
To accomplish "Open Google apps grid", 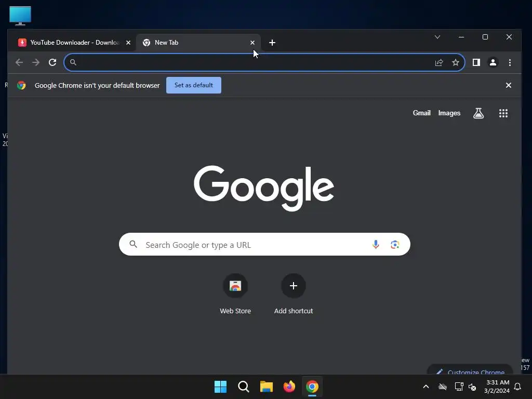I will [x=503, y=113].
